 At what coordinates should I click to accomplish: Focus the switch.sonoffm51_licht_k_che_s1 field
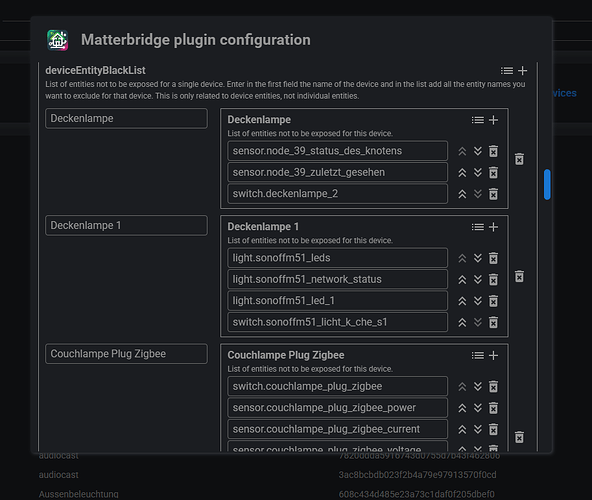(x=338, y=322)
